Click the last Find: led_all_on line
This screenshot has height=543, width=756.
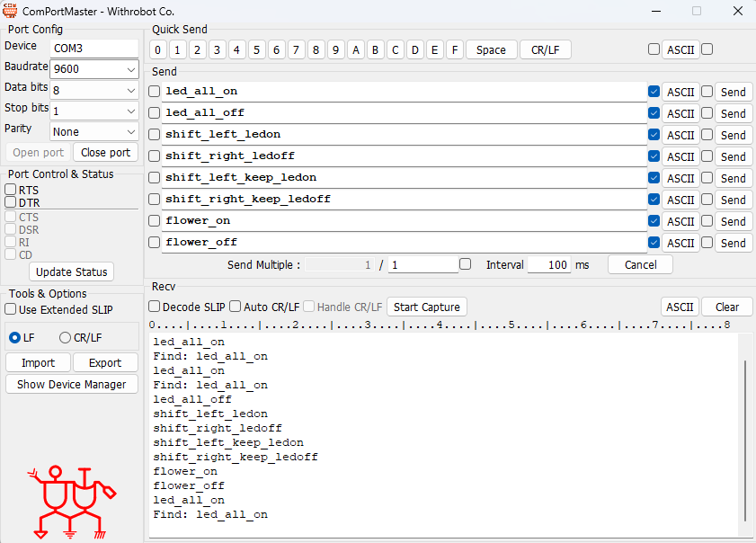(210, 514)
